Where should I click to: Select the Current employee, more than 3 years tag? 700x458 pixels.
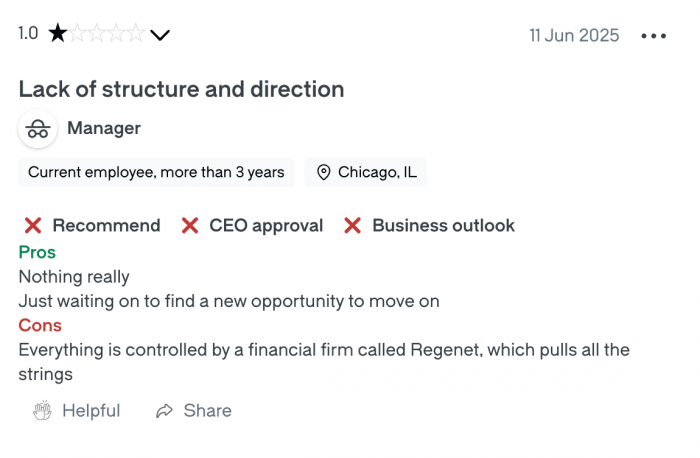tap(156, 172)
